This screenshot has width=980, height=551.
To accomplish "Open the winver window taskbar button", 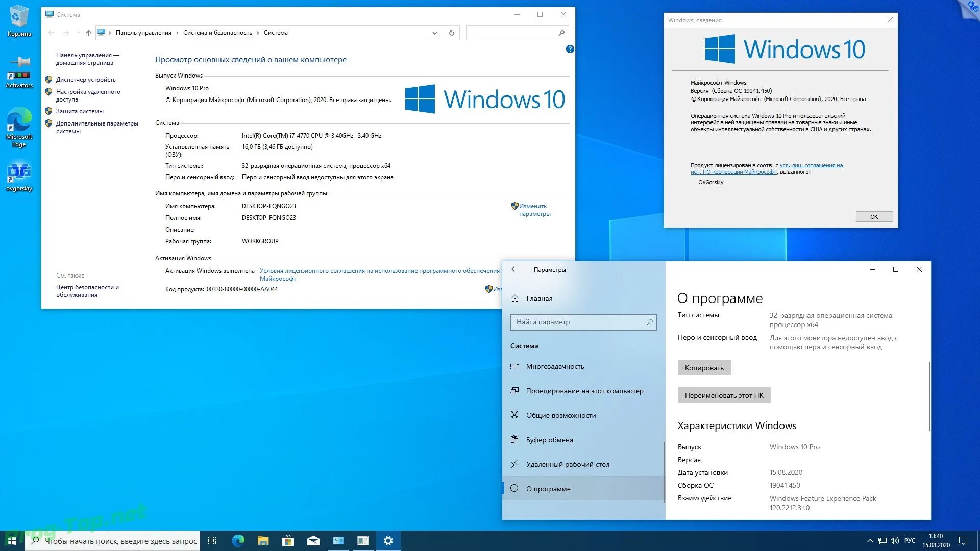I will (x=363, y=541).
